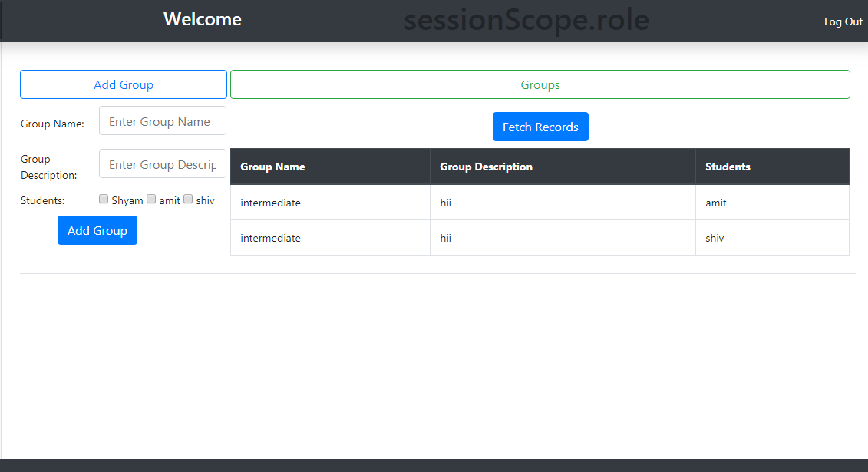Screen dimensions: 868x472
Task: Click the sessionScope.role text in the header
Action: pyautogui.click(x=526, y=20)
